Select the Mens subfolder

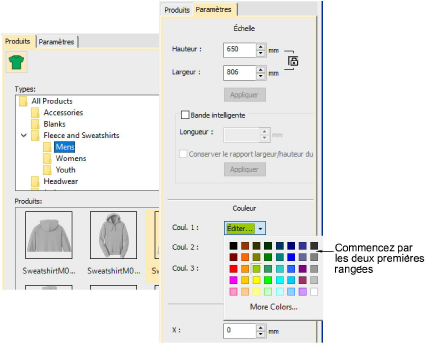[x=65, y=147]
